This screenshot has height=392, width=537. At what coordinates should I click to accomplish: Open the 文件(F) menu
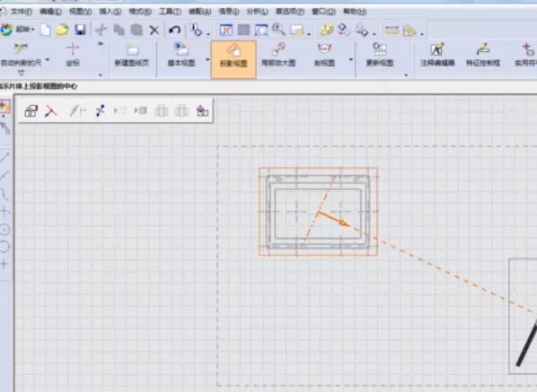click(x=22, y=12)
